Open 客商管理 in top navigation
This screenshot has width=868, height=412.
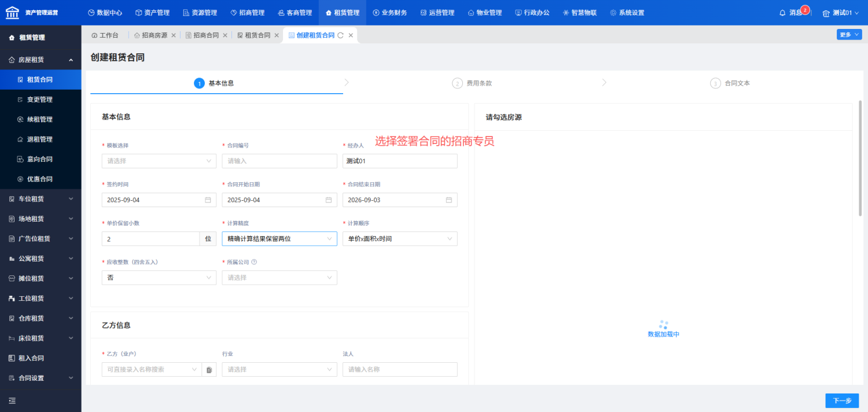point(295,13)
